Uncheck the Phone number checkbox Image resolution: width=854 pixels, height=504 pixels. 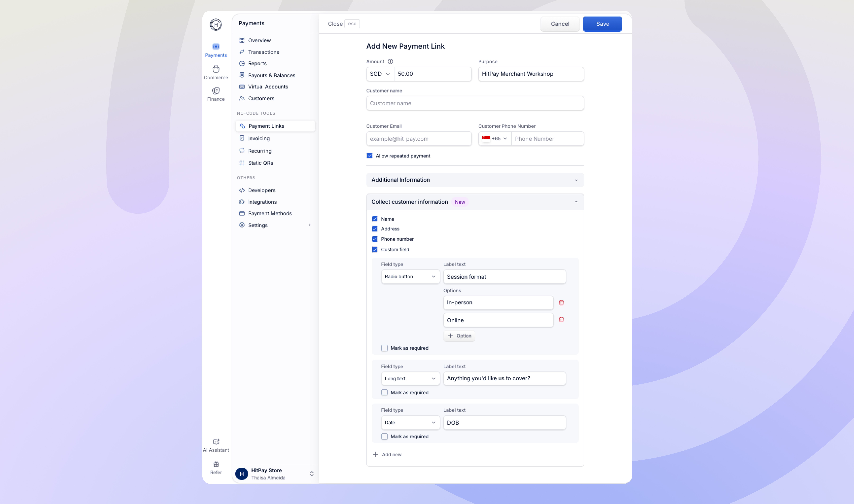[x=375, y=239]
